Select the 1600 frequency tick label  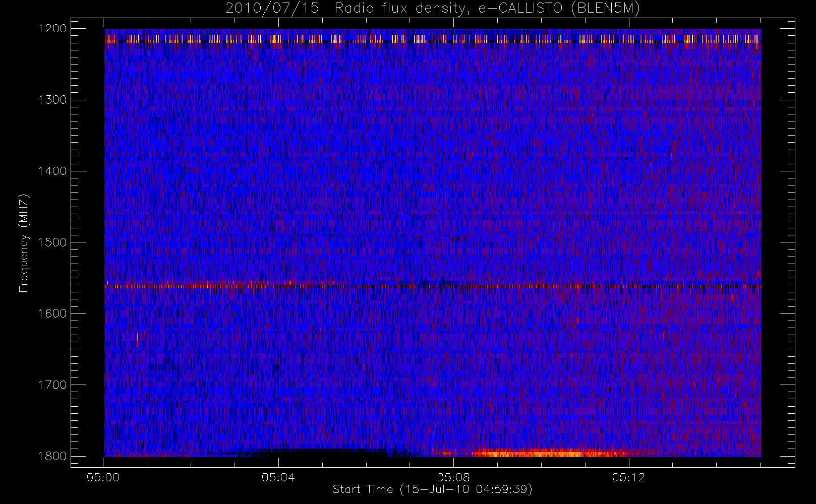coord(52,313)
